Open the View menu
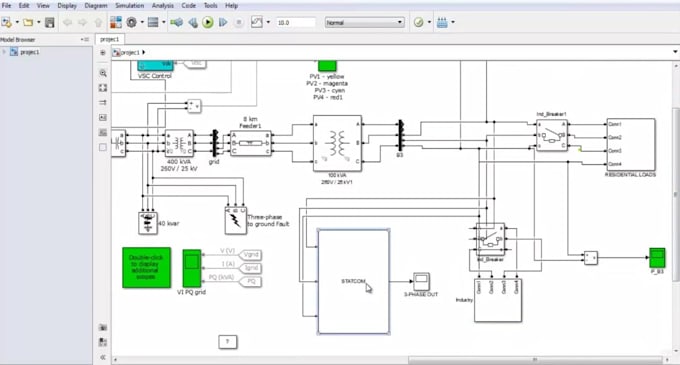 [43, 6]
